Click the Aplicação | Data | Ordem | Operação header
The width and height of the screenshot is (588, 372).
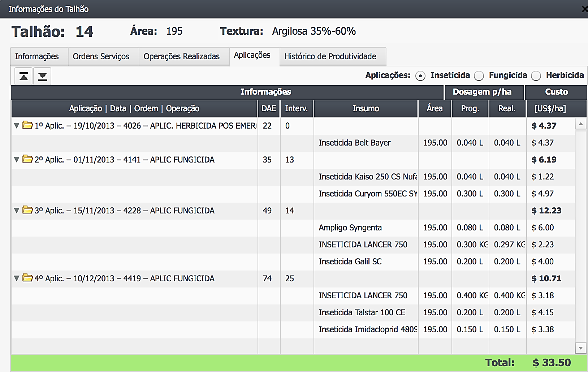pos(134,109)
